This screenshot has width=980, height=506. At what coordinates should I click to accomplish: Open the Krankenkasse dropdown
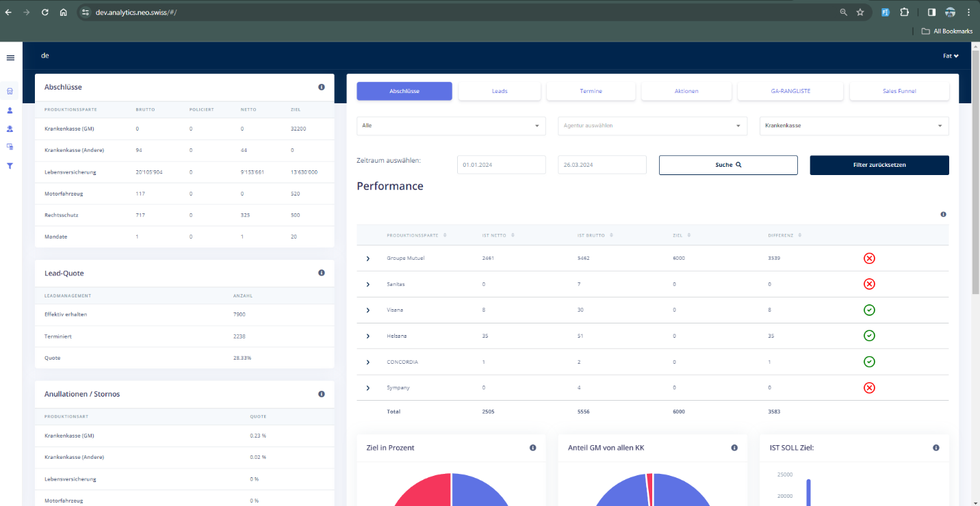click(853, 126)
